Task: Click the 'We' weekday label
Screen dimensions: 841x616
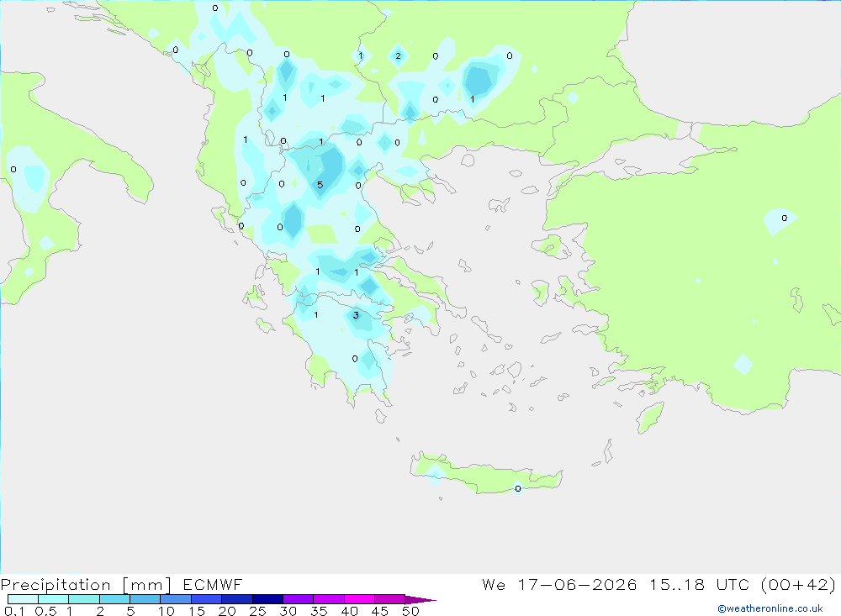Action: coord(494,584)
